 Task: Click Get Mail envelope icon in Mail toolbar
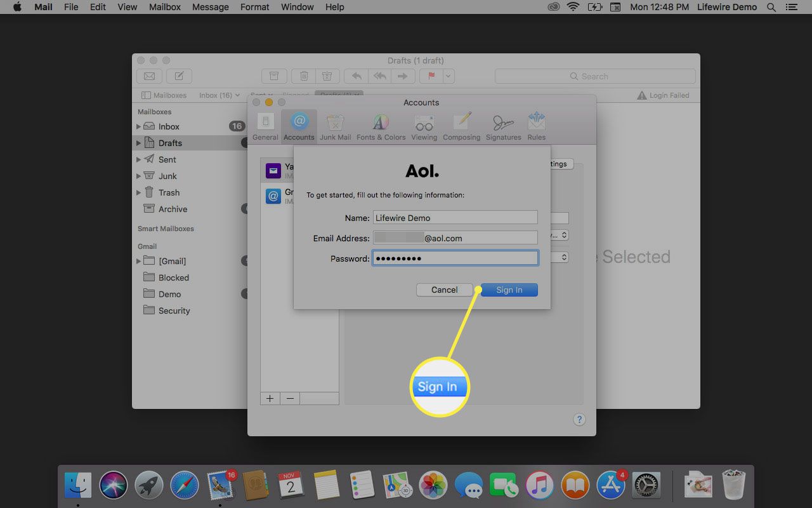coord(149,76)
